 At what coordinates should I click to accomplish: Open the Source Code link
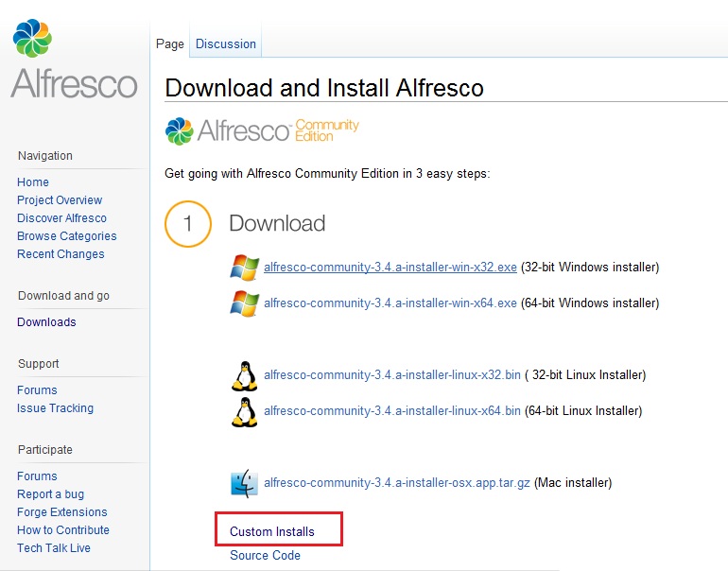[x=265, y=555]
